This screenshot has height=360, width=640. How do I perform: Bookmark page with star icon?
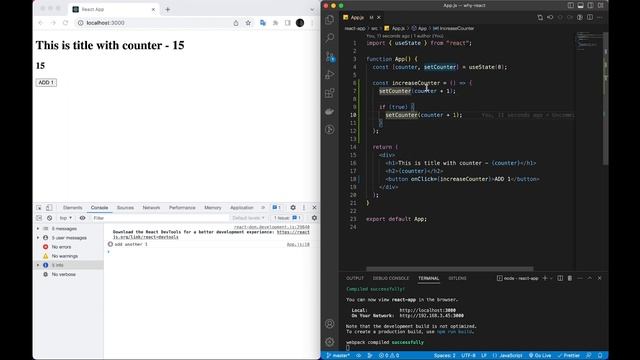click(248, 23)
